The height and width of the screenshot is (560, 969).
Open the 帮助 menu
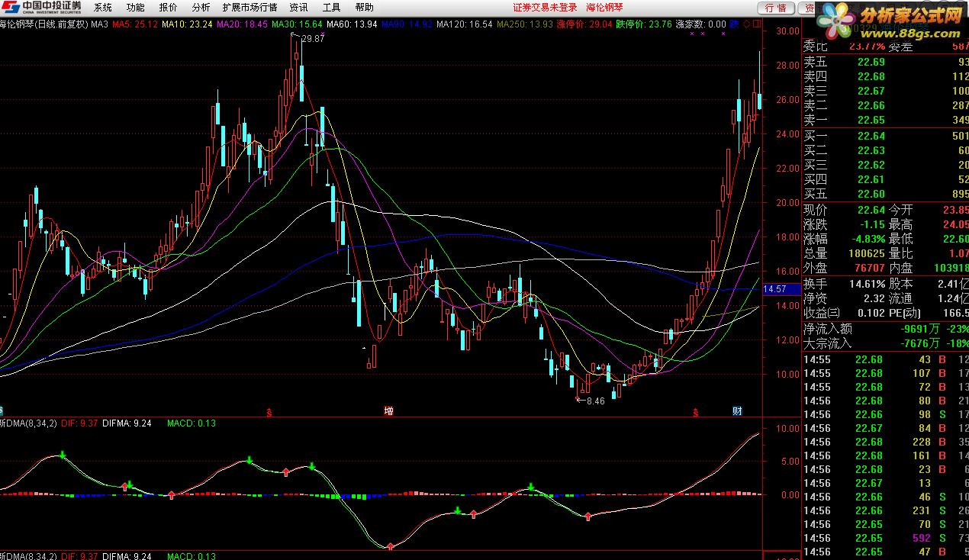(364, 8)
